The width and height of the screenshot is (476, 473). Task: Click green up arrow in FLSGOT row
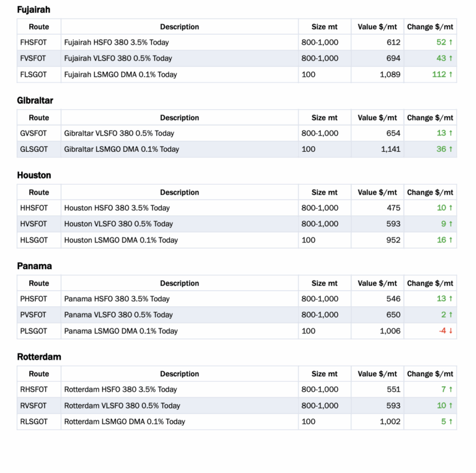pyautogui.click(x=451, y=74)
